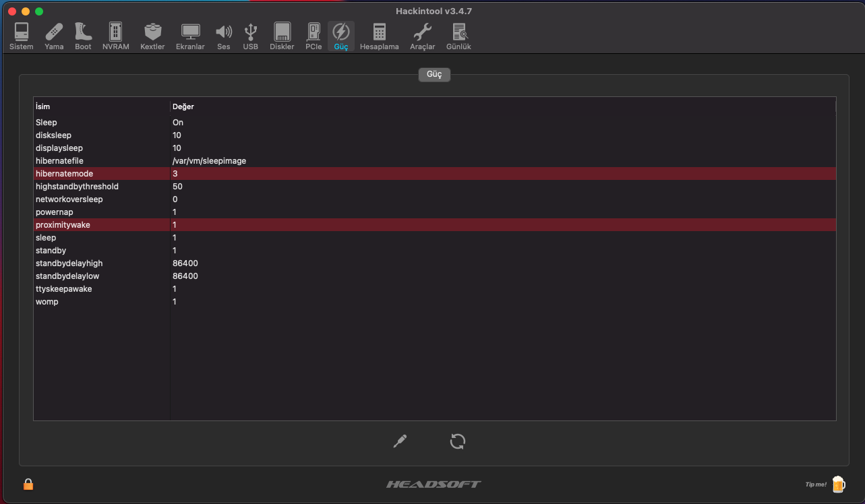Click the Tip me beer icon
Screen dimensions: 865x504
tap(838, 484)
